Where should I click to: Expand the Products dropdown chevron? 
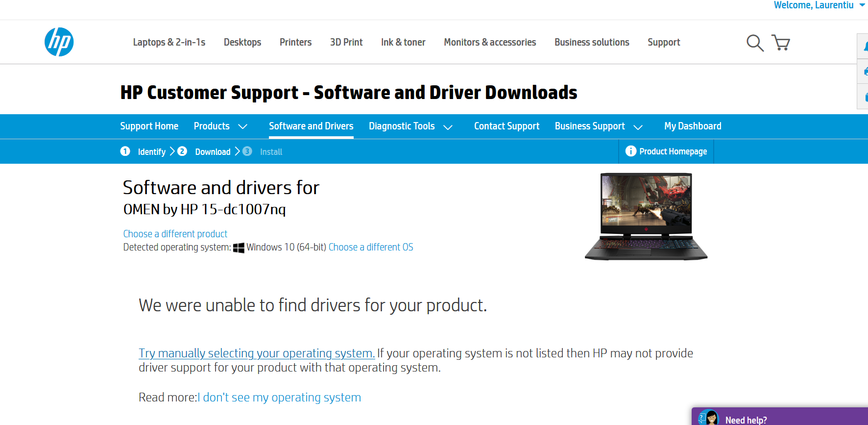point(242,126)
